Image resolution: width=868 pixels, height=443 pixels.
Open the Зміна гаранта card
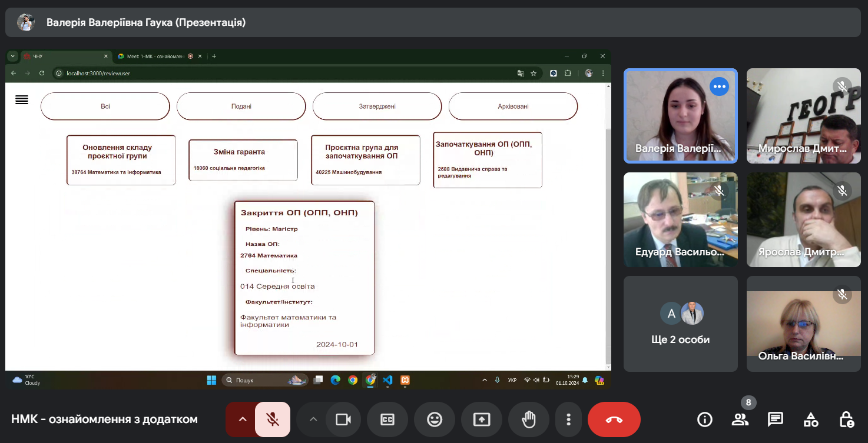(243, 160)
